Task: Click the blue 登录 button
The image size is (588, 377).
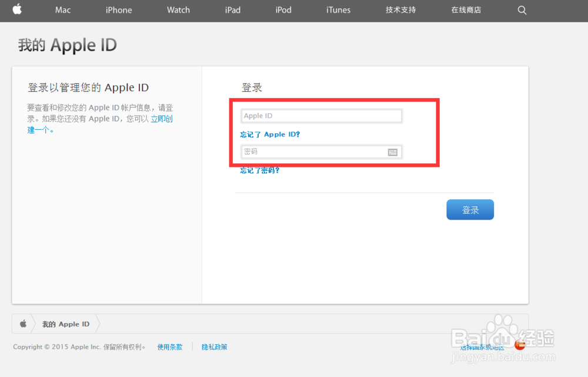Action: click(x=470, y=210)
